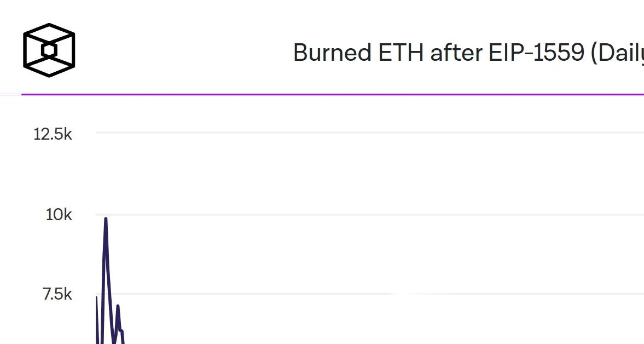
Task: Click the 7.5k y-axis label
Action: click(x=57, y=295)
